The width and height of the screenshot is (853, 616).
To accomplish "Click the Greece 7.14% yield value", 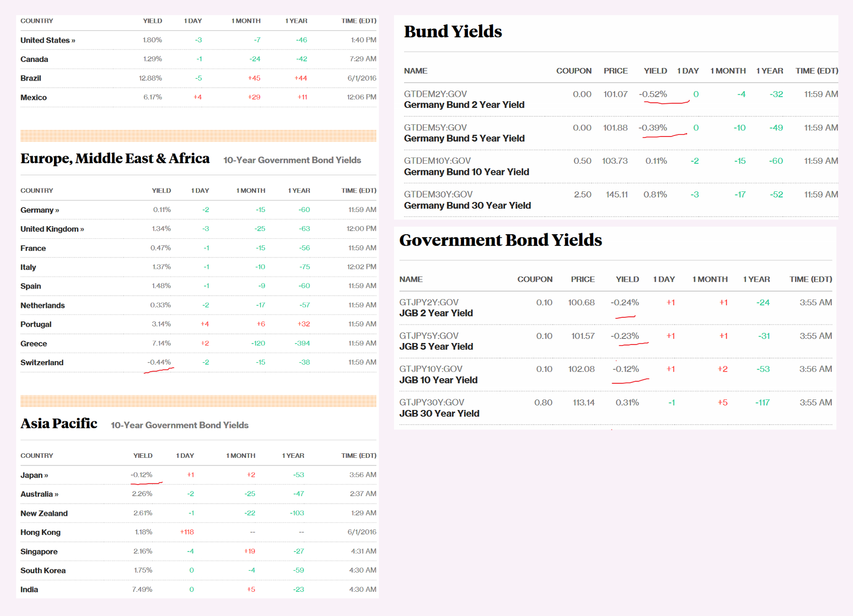I will click(x=161, y=343).
